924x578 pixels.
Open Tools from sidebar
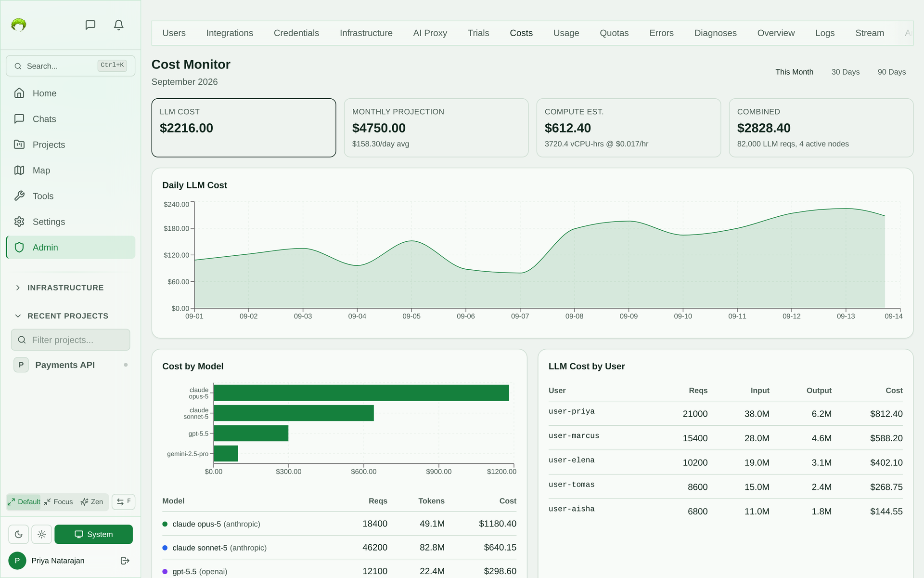point(70,196)
